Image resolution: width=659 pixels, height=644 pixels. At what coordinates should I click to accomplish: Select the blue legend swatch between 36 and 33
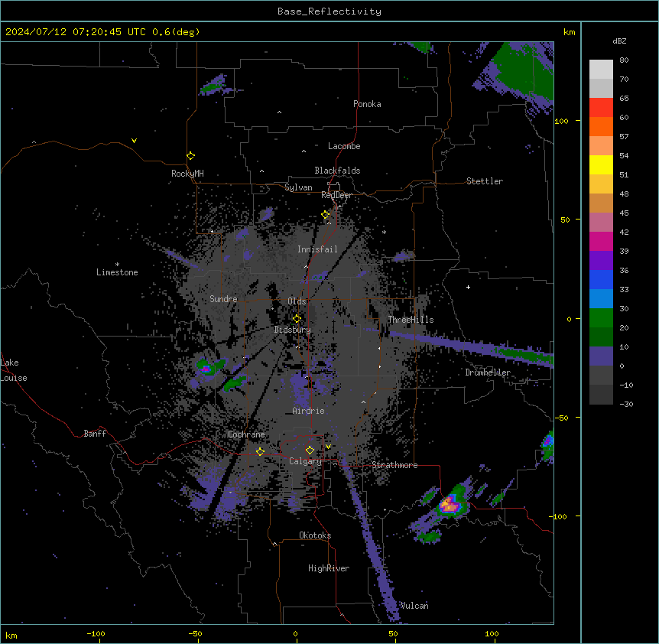[x=601, y=279]
